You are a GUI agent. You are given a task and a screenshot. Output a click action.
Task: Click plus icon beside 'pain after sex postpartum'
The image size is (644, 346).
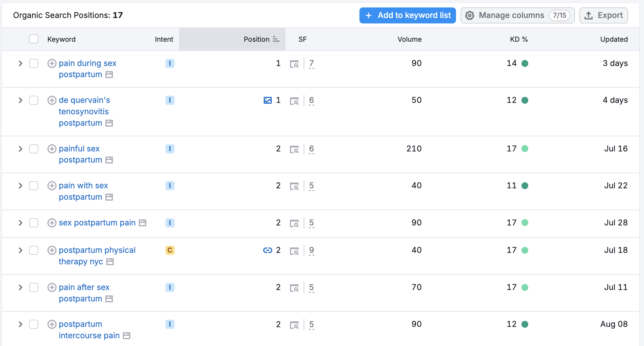tap(52, 287)
